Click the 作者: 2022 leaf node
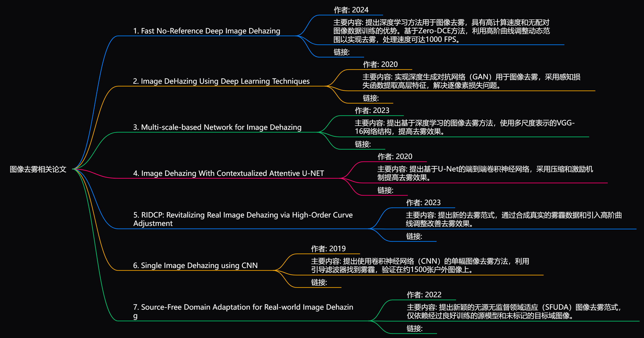 coord(424,295)
